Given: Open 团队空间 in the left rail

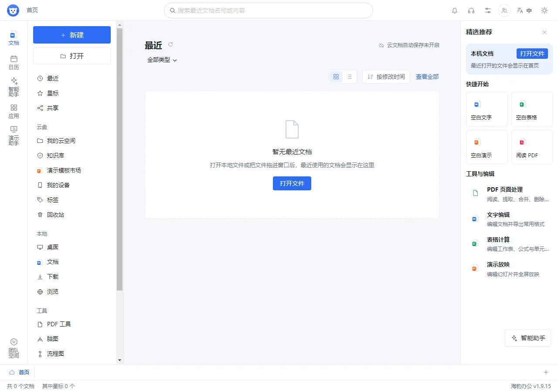Looking at the screenshot, I should tap(14, 348).
